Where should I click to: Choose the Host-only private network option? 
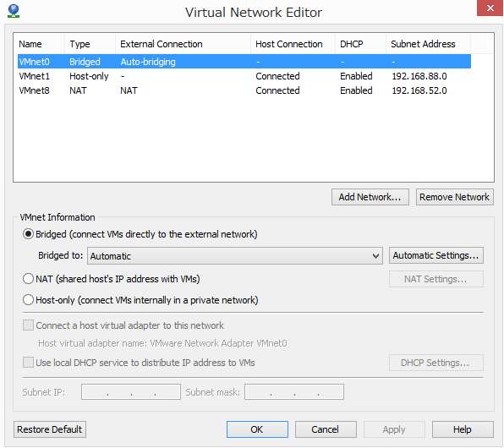pos(28,300)
